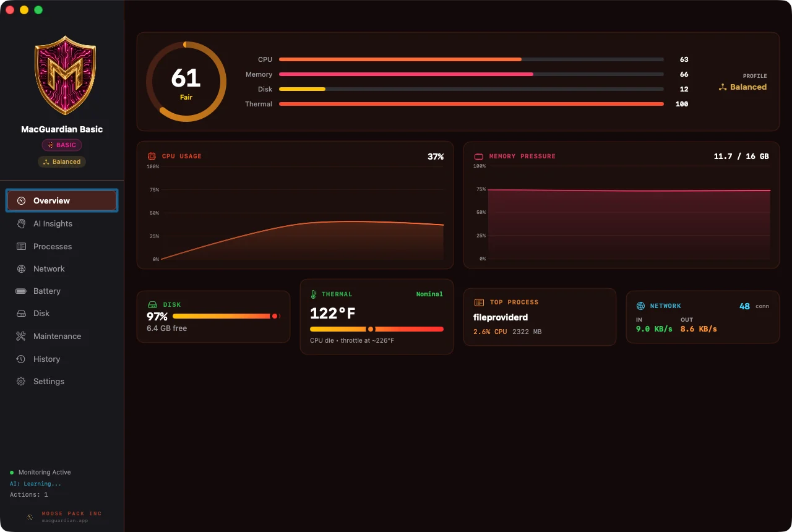Viewport: 792px width, 532px height.
Task: Click the Monitoring Active status
Action: [40, 473]
